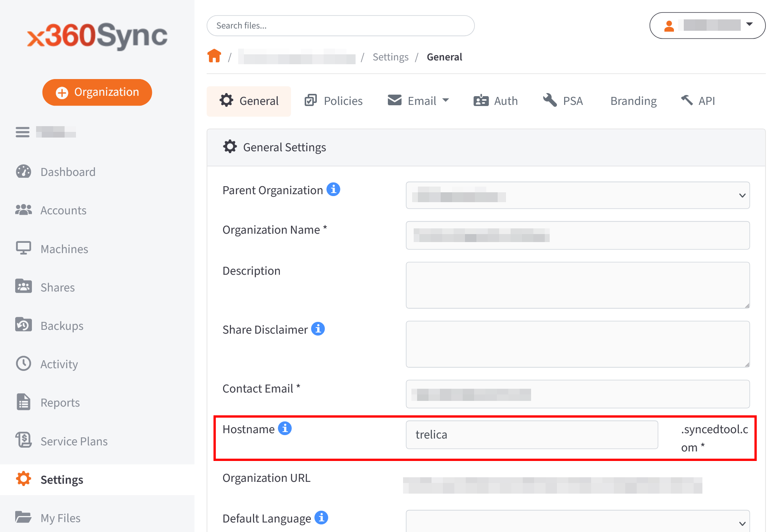Click the API hammer icon
The image size is (778, 532).
click(x=687, y=100)
